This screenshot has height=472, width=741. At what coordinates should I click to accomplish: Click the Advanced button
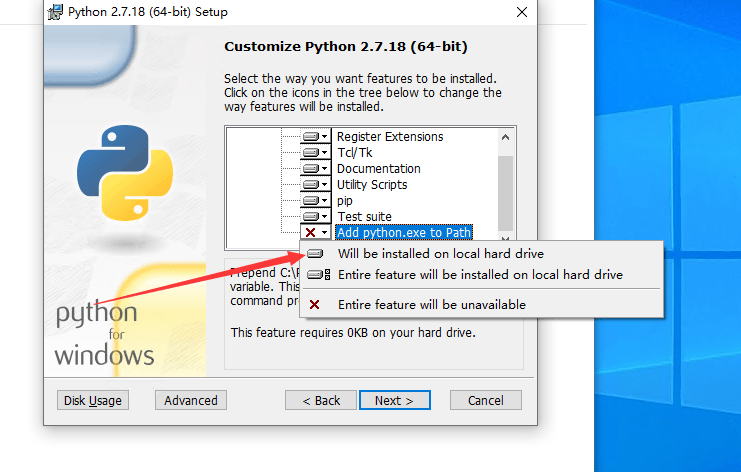click(191, 400)
